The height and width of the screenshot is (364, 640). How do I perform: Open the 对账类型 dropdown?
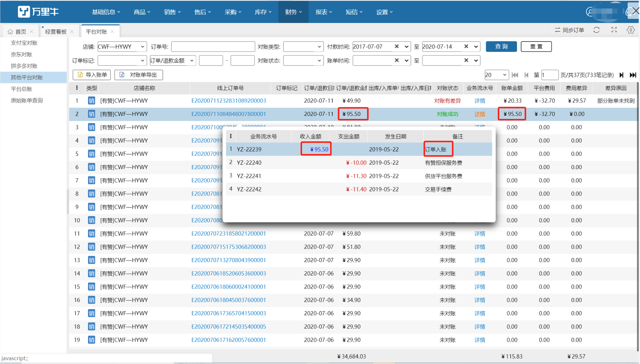[x=303, y=46]
